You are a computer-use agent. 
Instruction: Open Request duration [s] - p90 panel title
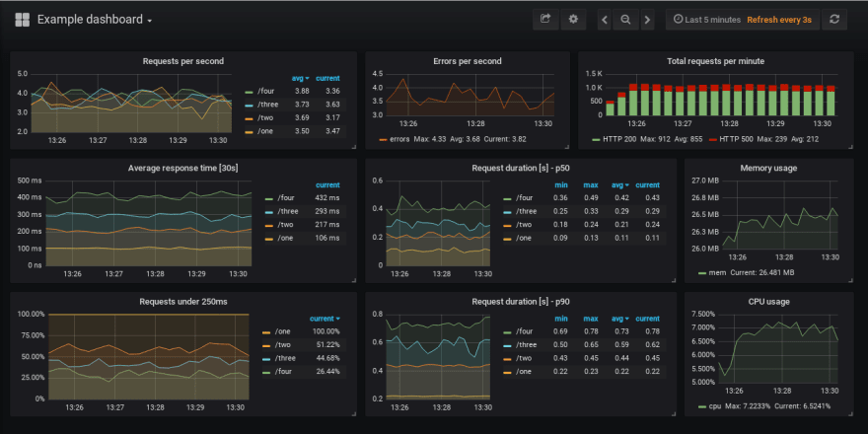(x=521, y=302)
